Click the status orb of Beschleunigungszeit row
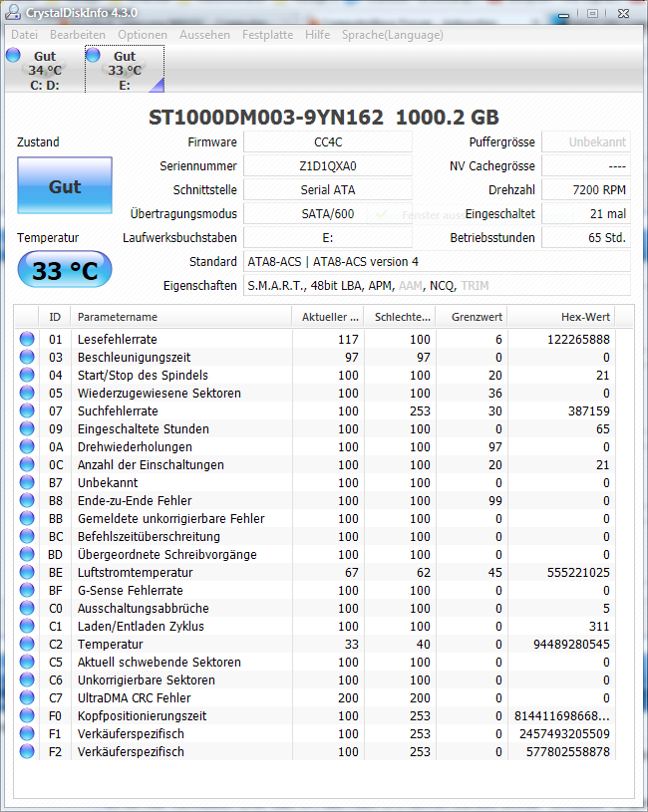This screenshot has height=812, width=648. pos(27,357)
